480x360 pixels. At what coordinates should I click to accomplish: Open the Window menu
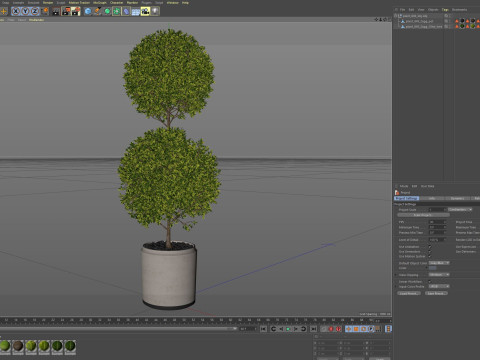pyautogui.click(x=173, y=3)
